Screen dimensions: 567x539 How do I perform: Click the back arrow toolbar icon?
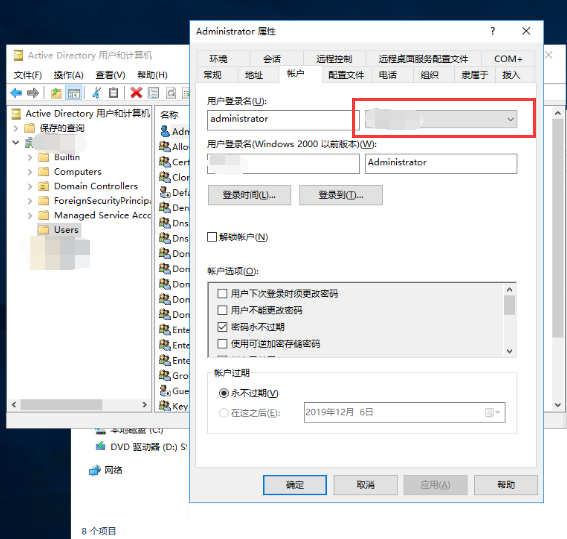click(16, 93)
